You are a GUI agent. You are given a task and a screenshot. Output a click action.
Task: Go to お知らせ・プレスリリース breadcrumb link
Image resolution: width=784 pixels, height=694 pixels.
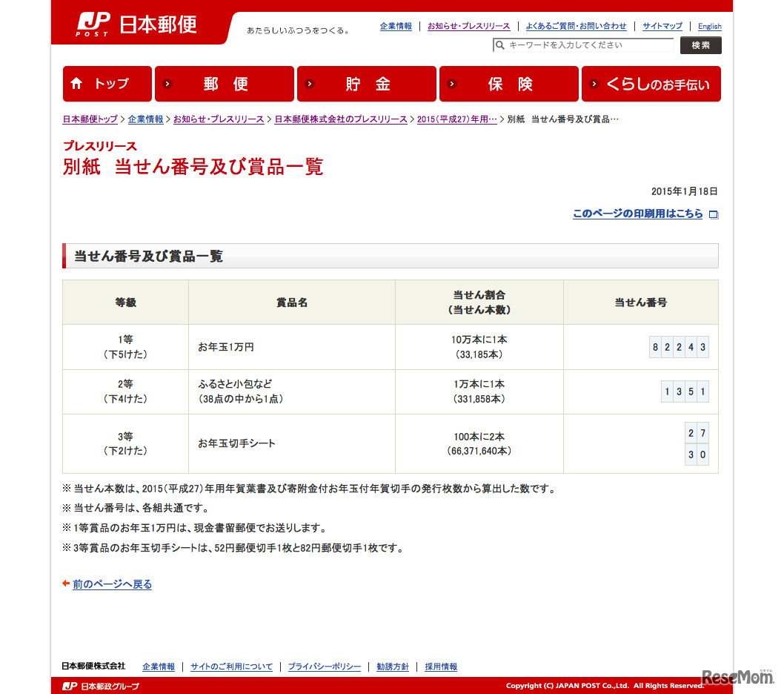pyautogui.click(x=219, y=119)
